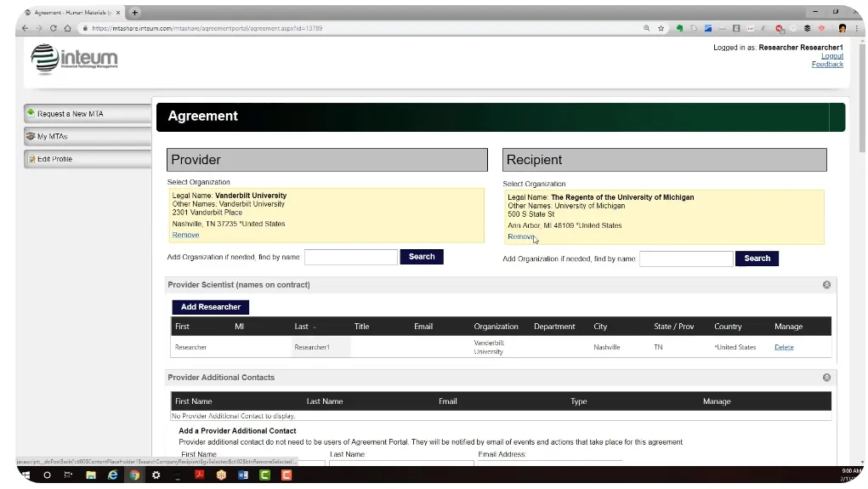Focus the recipient organization name field
The height and width of the screenshot is (489, 868).
click(686, 259)
